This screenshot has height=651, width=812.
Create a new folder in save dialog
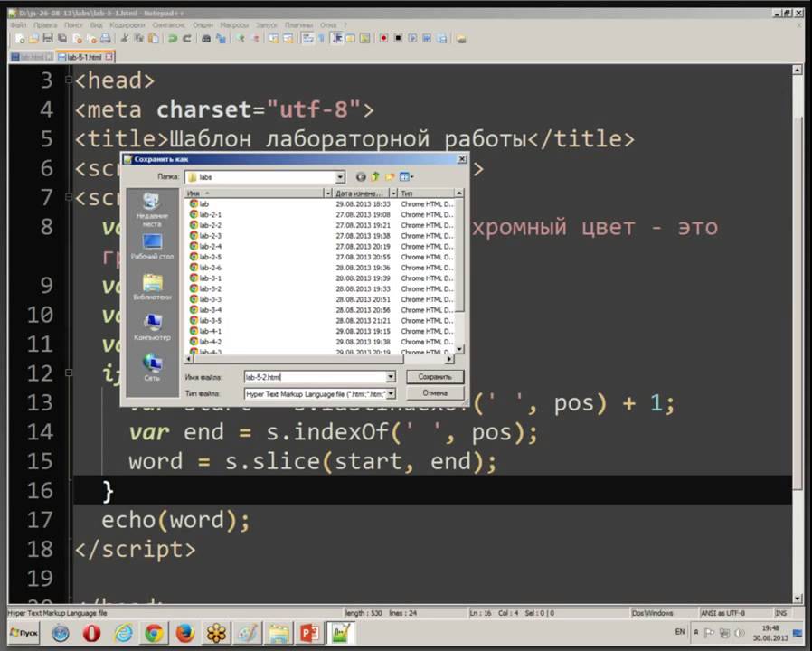pos(390,177)
